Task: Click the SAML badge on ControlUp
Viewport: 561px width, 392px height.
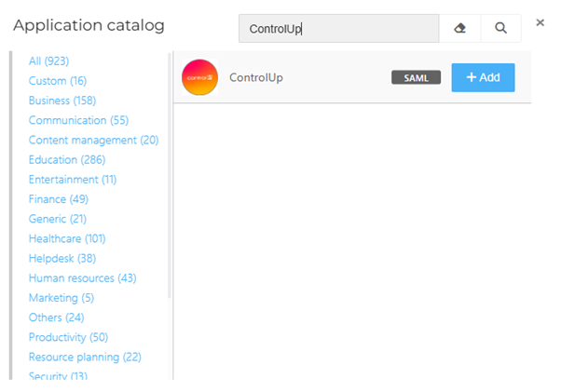Action: pyautogui.click(x=416, y=78)
